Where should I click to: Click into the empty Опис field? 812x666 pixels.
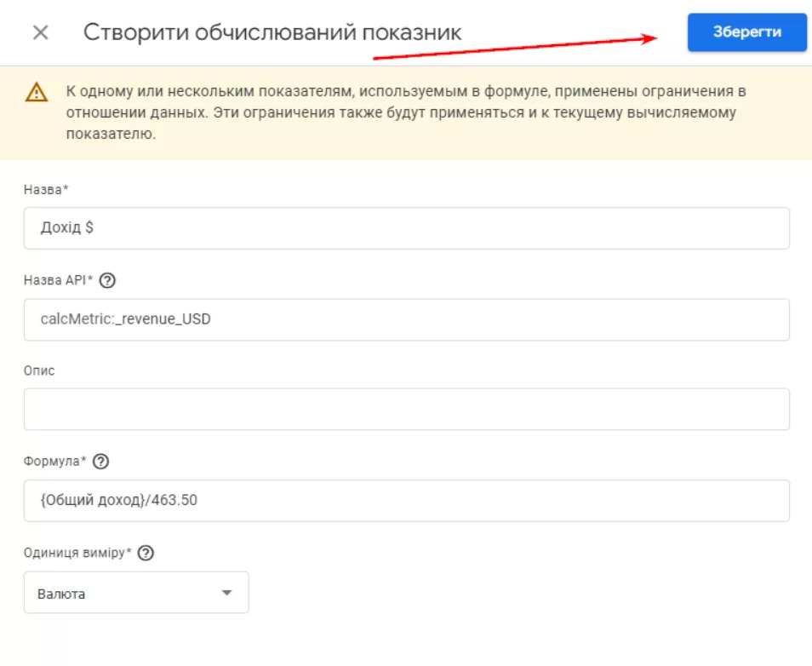click(407, 409)
